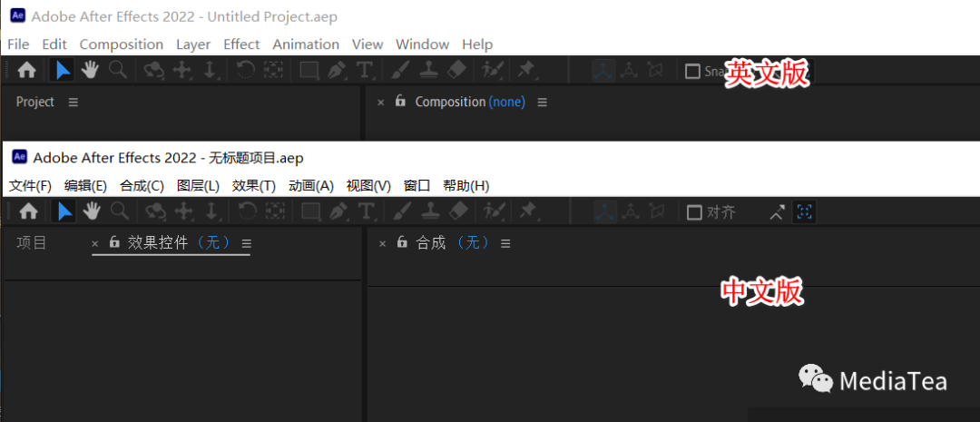
Task: Click Home icon in English version toolbar
Action: (26, 71)
